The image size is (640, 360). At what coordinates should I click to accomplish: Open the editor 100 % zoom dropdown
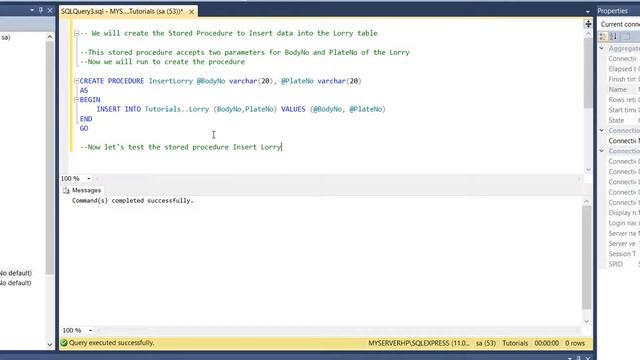point(89,178)
